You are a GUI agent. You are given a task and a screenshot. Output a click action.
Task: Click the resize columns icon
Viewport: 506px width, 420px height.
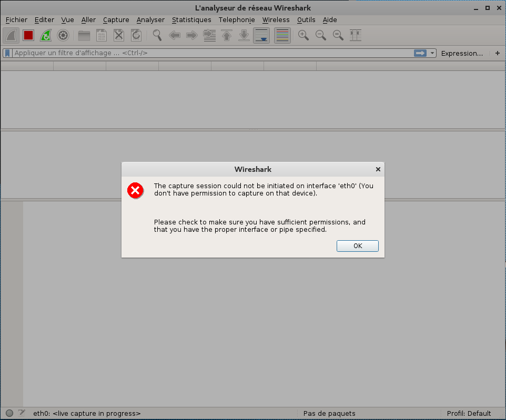(x=356, y=35)
